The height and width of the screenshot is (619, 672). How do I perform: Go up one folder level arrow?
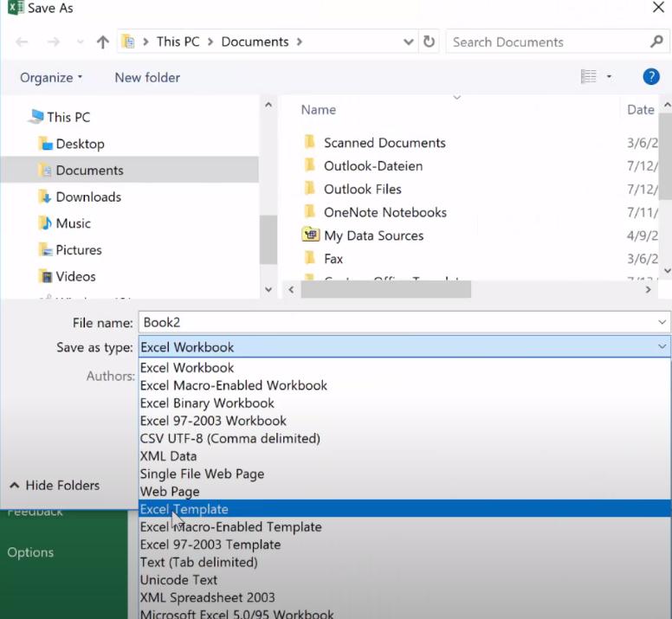pos(102,42)
